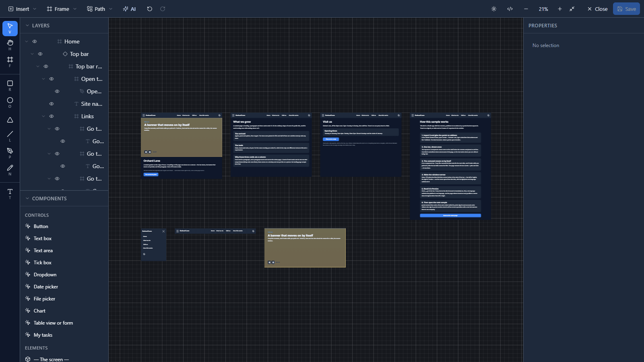
Task: Pick the Date picker component
Action: click(46, 287)
